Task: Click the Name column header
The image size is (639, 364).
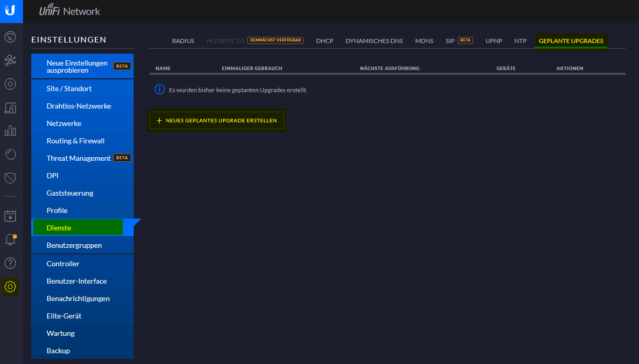Action: 163,69
